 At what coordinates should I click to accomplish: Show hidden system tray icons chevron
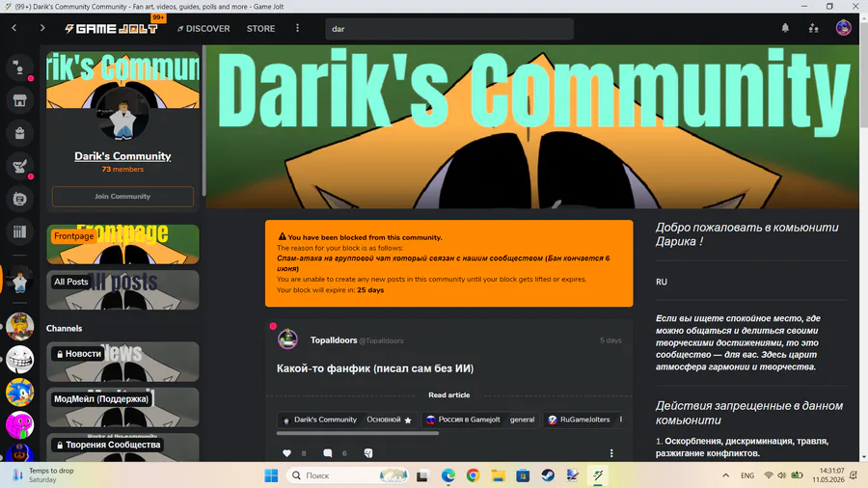pyautogui.click(x=725, y=475)
